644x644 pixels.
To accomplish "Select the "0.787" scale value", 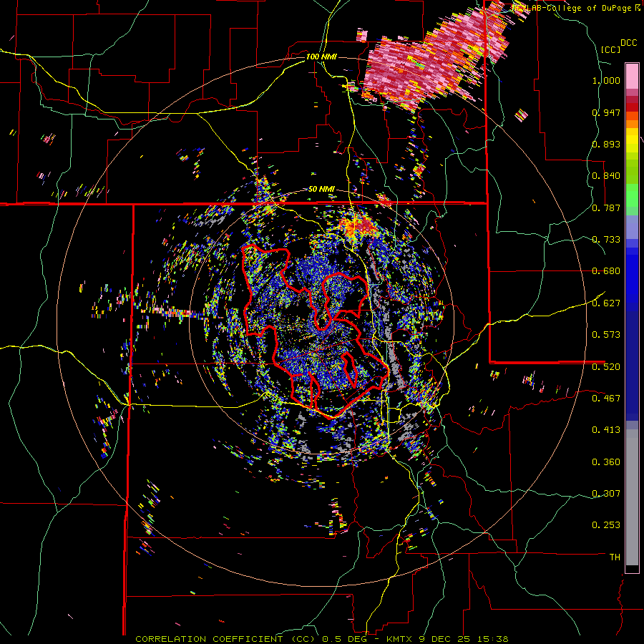I will [606, 208].
